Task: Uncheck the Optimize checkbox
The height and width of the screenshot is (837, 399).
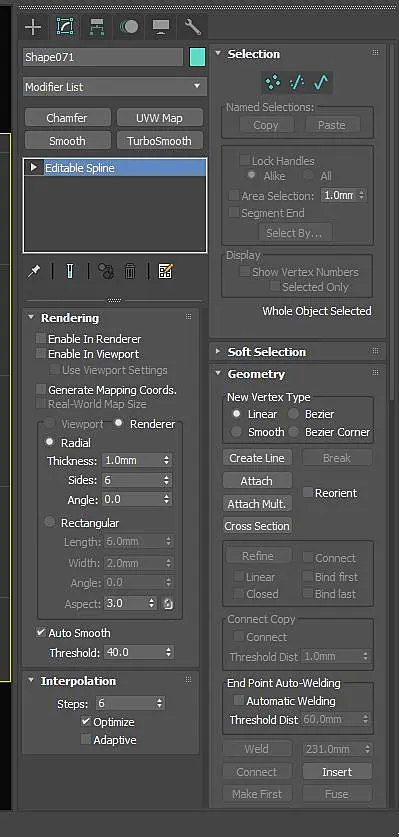Action: pos(85,722)
